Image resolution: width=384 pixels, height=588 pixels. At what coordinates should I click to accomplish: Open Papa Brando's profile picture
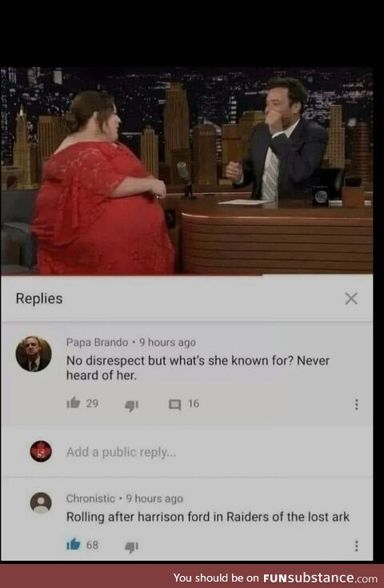[x=34, y=354]
